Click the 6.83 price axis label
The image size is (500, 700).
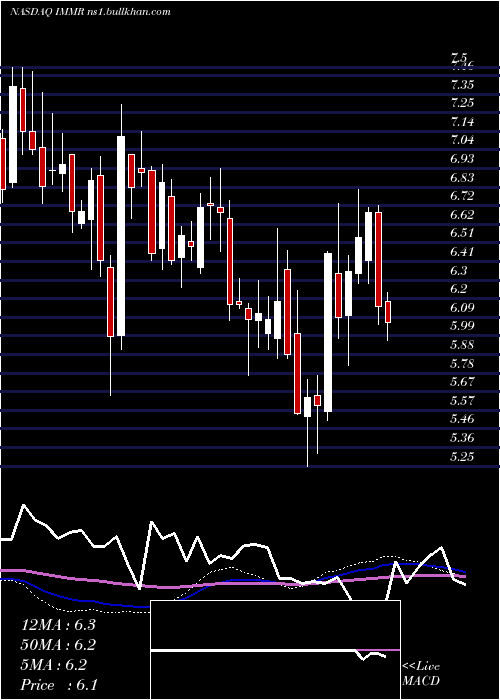pyautogui.click(x=462, y=178)
